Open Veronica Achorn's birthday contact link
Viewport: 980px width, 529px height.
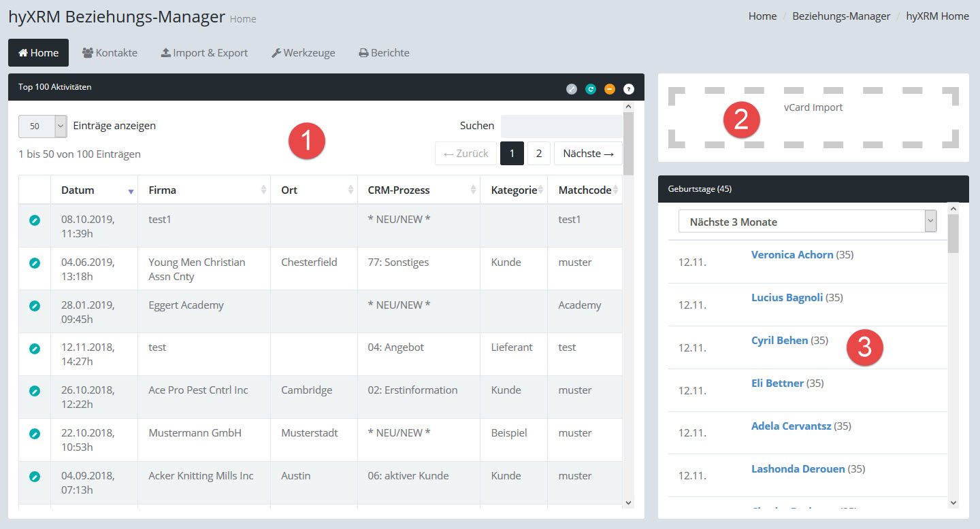[x=792, y=255]
